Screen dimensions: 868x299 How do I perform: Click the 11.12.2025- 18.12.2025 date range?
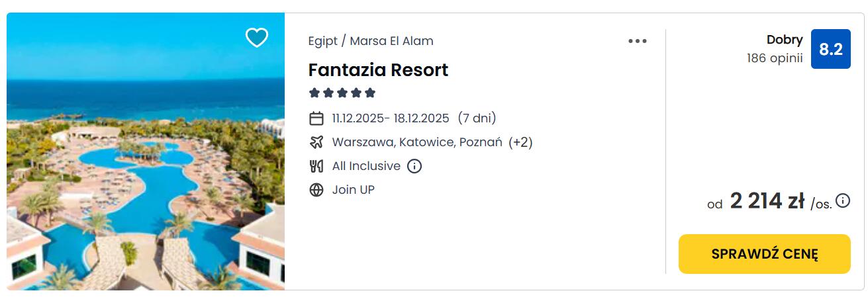391,118
